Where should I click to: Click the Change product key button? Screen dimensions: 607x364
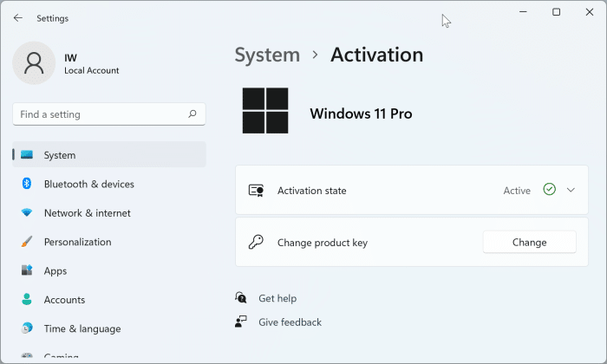(x=529, y=242)
